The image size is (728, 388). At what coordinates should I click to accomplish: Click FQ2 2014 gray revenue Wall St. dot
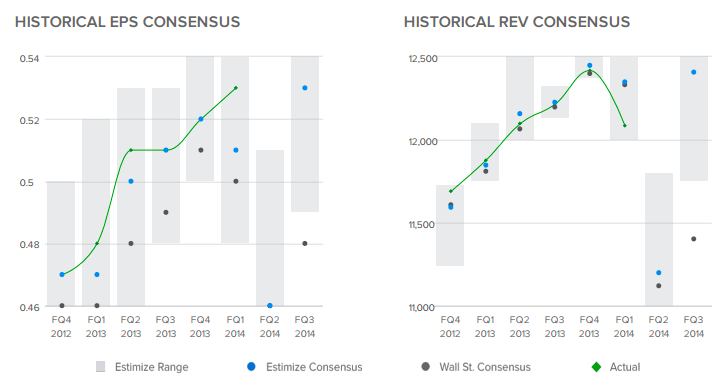659,286
